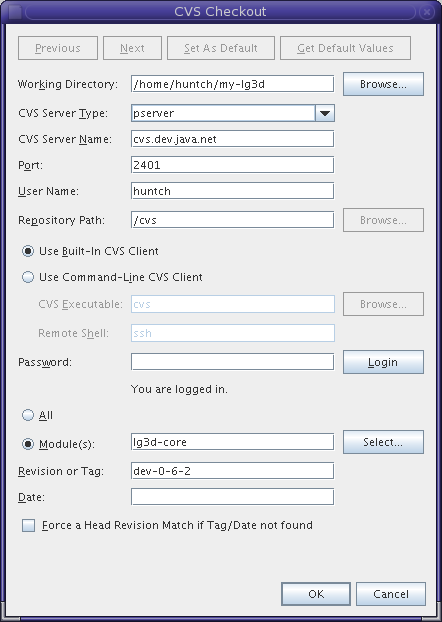Select Use Command-Line CVS Client option
The height and width of the screenshot is (622, 442).
pos(28,277)
